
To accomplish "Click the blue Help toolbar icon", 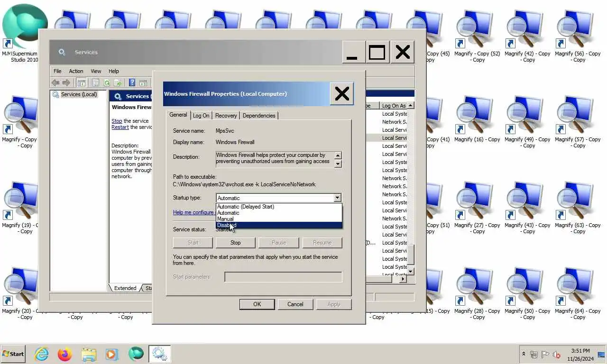I will 132,82.
